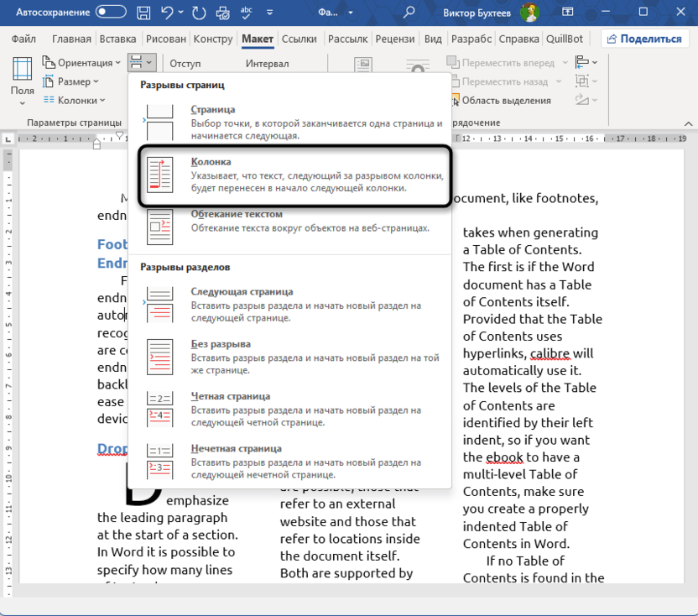Click the Save diskette icon
698x616 pixels.
pyautogui.click(x=144, y=13)
